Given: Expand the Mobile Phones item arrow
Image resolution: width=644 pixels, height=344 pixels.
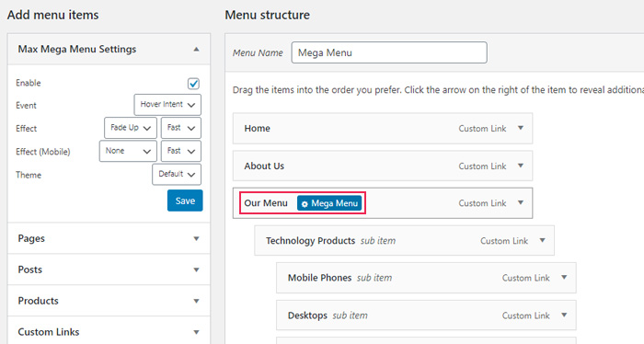Looking at the screenshot, I should pyautogui.click(x=564, y=278).
